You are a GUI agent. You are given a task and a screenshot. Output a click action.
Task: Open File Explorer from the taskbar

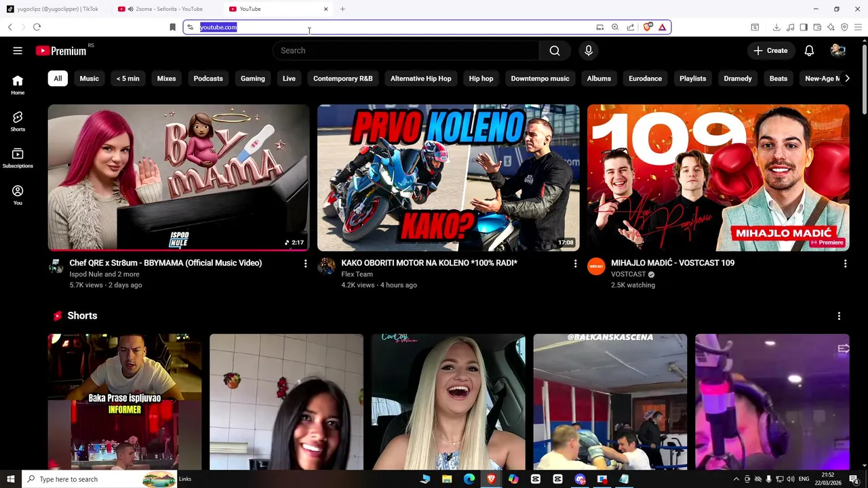[x=447, y=479]
